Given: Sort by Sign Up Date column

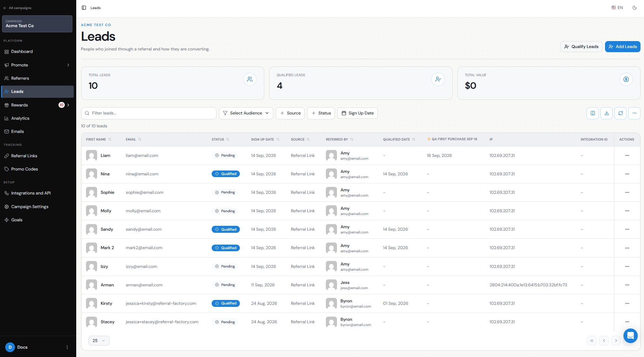Looking at the screenshot, I should [x=265, y=140].
